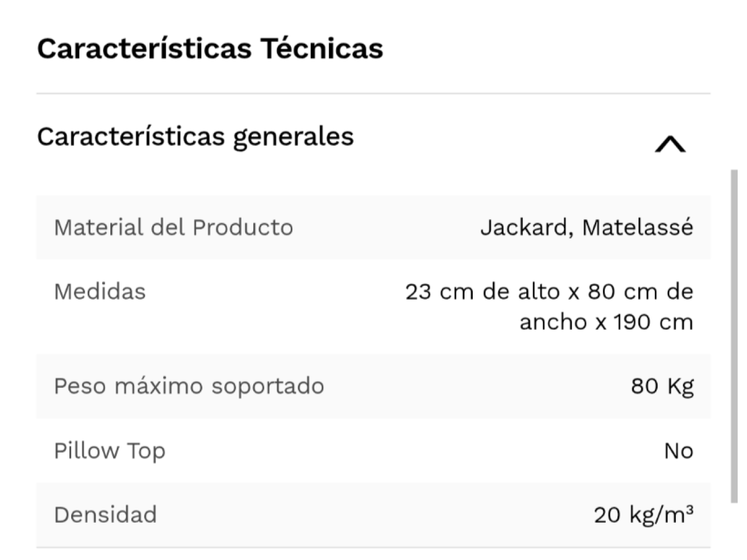Click the Densidad shaded table row

tap(373, 515)
